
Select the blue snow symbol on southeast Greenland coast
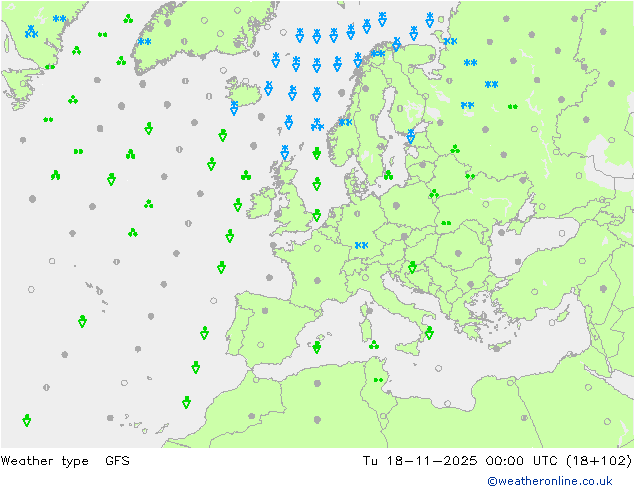click(144, 42)
